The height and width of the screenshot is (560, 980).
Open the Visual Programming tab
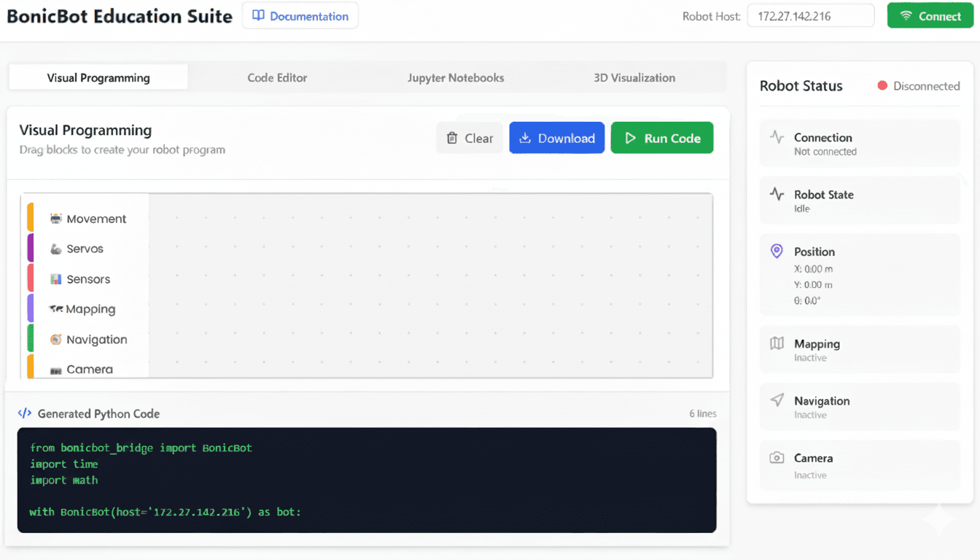click(97, 77)
